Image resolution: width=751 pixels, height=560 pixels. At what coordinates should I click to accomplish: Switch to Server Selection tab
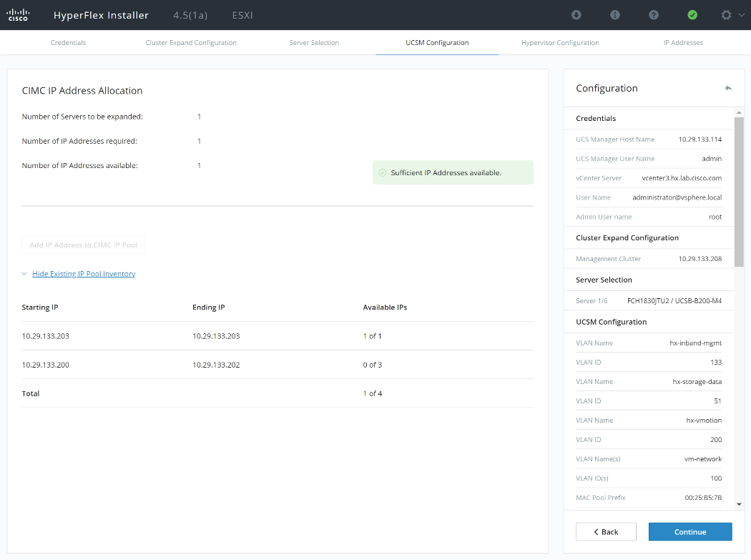(x=314, y=43)
